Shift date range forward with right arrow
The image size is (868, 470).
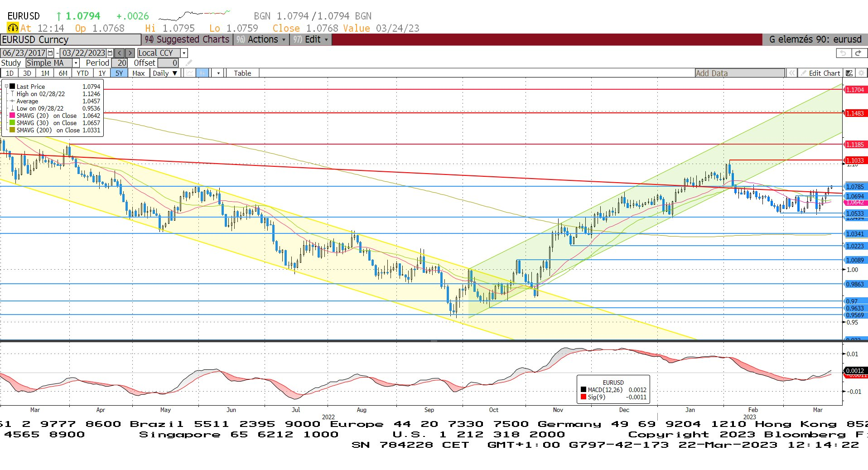[130, 53]
